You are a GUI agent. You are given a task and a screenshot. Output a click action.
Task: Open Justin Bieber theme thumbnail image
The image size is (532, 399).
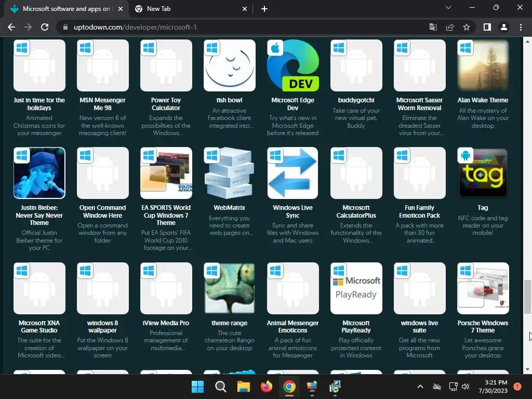pyautogui.click(x=39, y=173)
